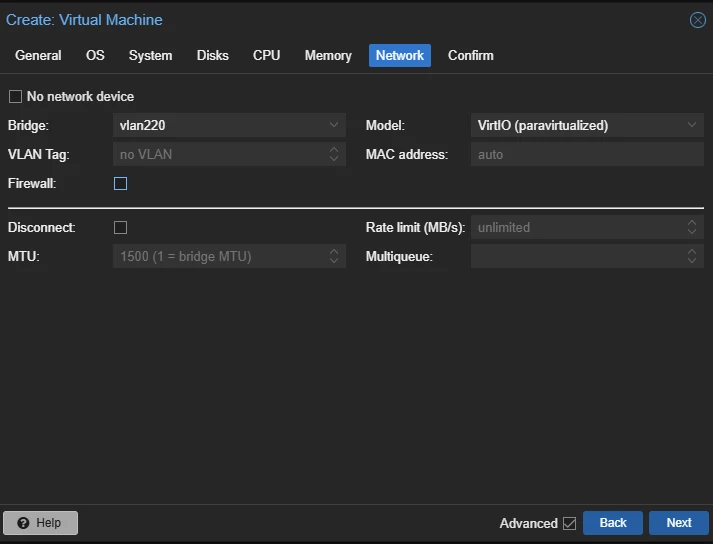Toggle the Firewall checkbox
Screen dimensions: 713x544
[121, 183]
